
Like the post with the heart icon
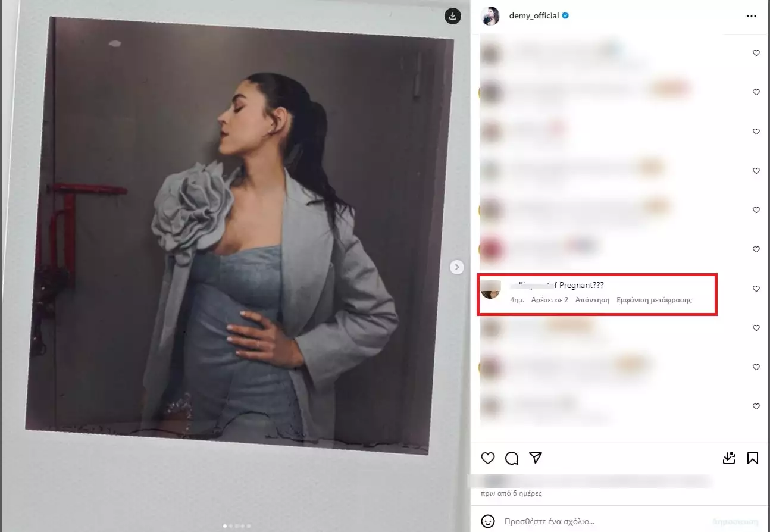[488, 458]
